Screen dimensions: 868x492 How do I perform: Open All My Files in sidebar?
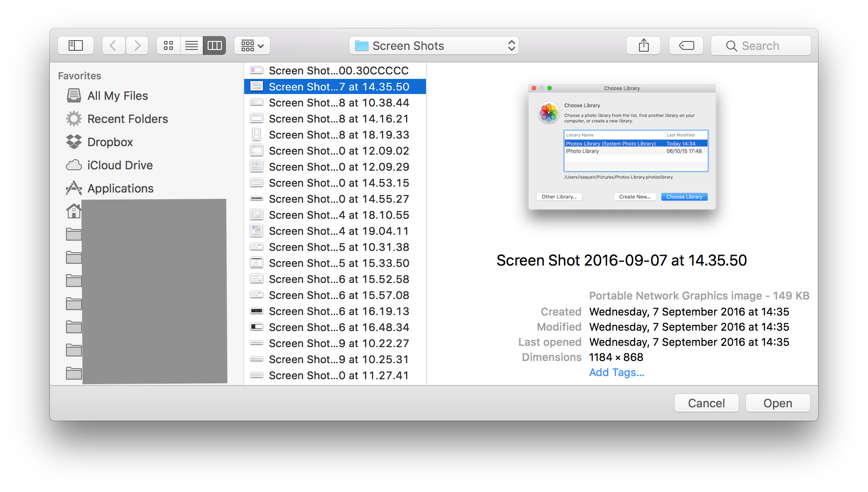point(118,96)
